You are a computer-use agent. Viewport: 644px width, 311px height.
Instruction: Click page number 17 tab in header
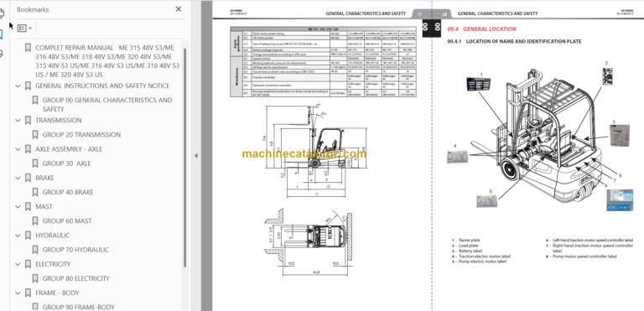[420, 13]
